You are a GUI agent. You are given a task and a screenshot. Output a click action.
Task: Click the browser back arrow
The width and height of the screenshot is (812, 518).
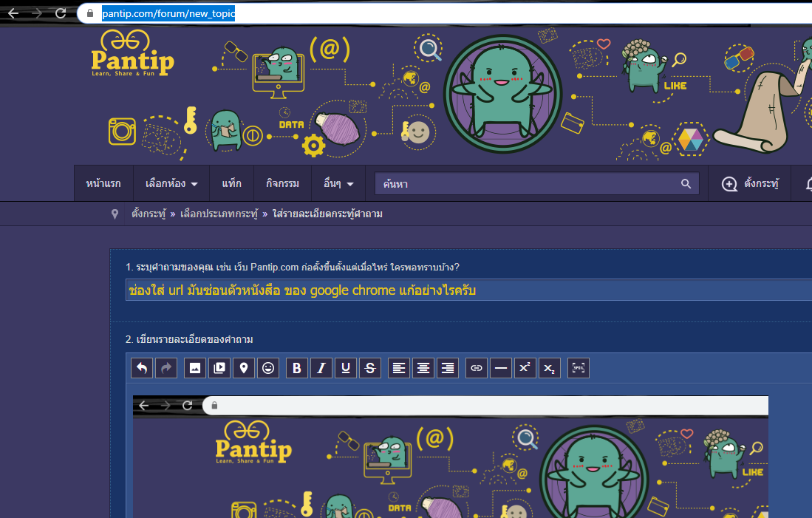pyautogui.click(x=13, y=13)
